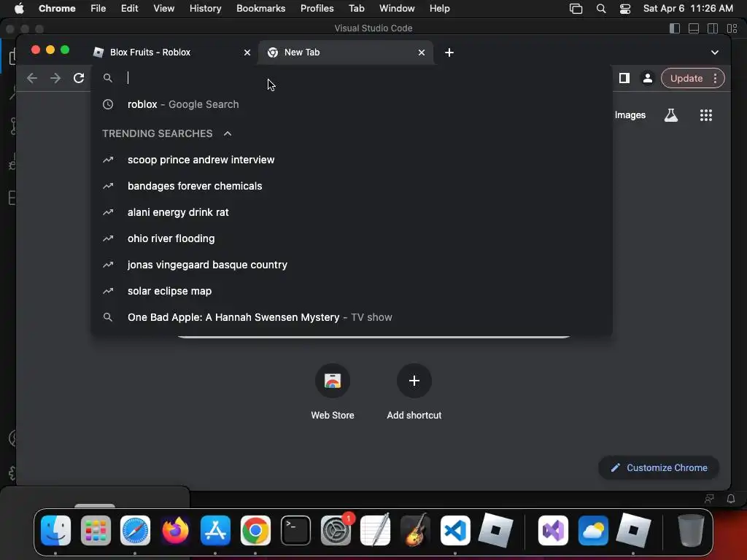Open Google Search Labs flask icon
The image size is (747, 560).
[x=671, y=114]
